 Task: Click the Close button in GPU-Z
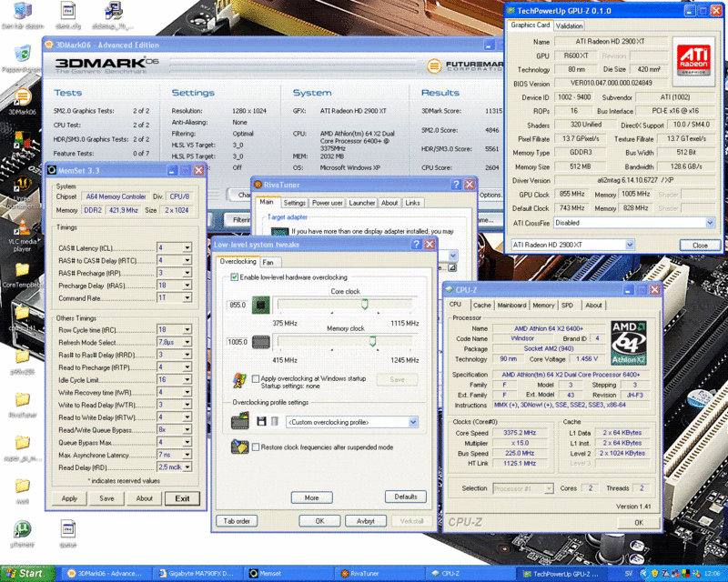click(700, 245)
